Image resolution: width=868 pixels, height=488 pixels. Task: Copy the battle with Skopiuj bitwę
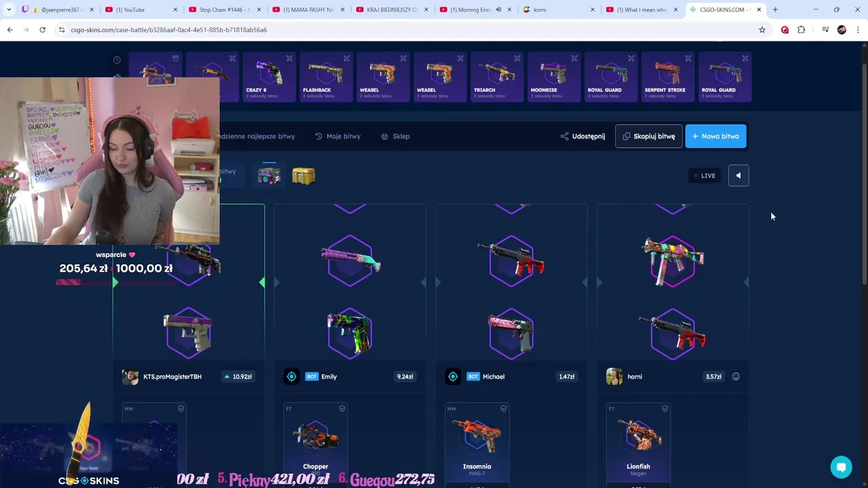[x=649, y=136]
